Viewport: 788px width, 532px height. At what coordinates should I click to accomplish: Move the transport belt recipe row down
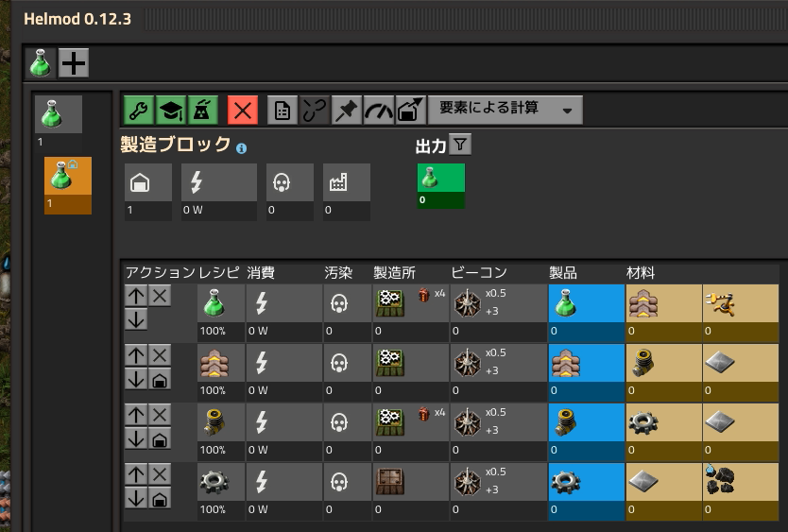[136, 379]
